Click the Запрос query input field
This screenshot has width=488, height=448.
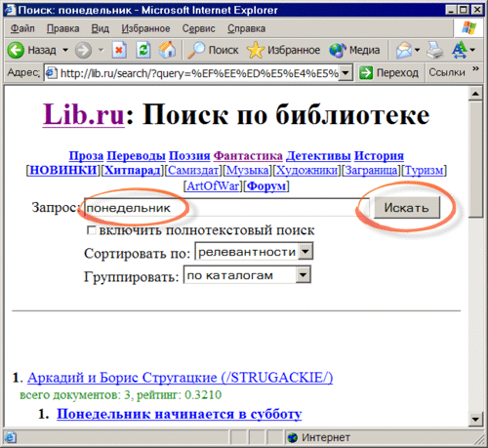[226, 208]
